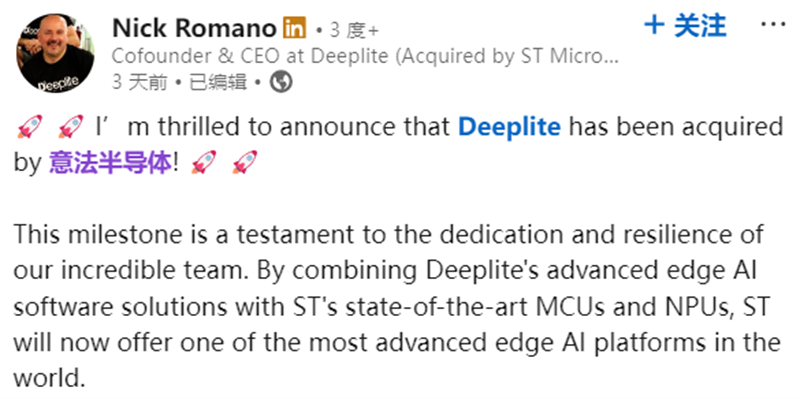Click the plus icon beside 关注
The height and width of the screenshot is (399, 800).
tap(655, 25)
